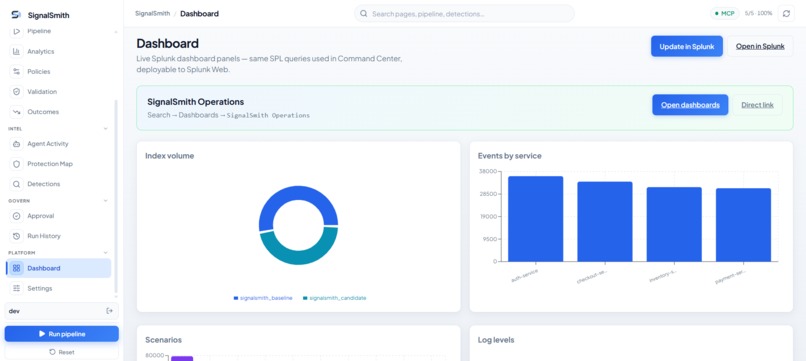Click the 'Log levels' panel title

coord(496,340)
